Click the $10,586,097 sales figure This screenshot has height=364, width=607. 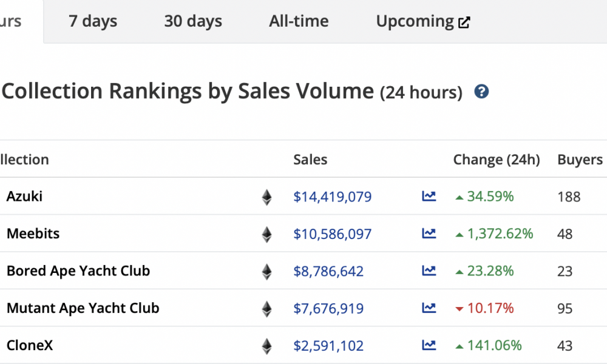point(332,234)
